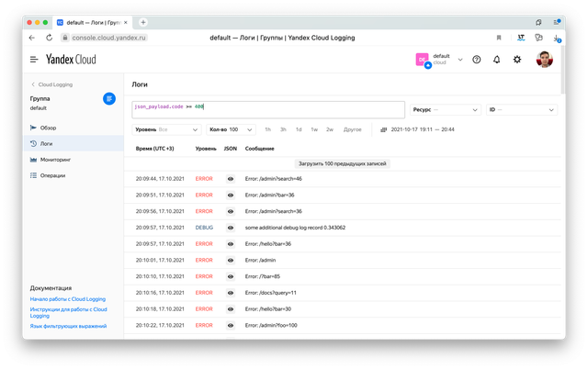Click the user profile avatar
This screenshot has height=369, width=588.
click(544, 60)
